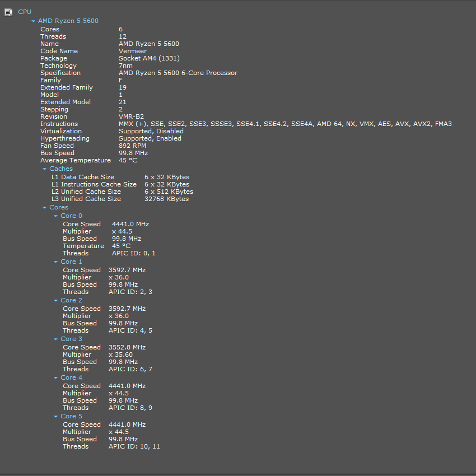The image size is (476, 476).
Task: Collapse the Caches section arrow
Action: pyautogui.click(x=45, y=169)
